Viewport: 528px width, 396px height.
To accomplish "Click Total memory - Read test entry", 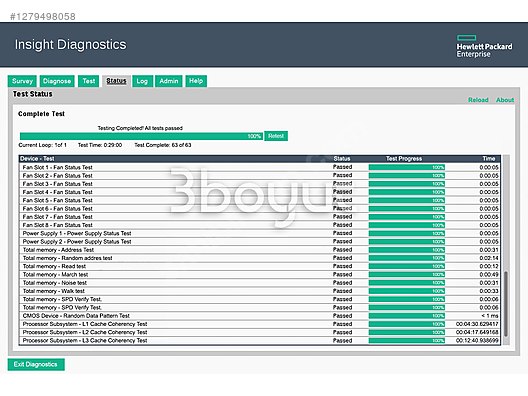I will tap(259, 266).
